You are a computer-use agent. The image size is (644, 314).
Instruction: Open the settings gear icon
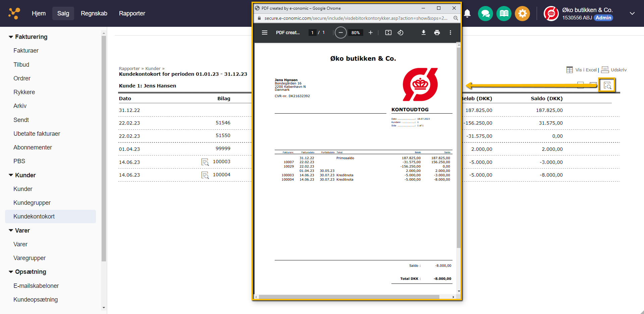click(x=522, y=14)
